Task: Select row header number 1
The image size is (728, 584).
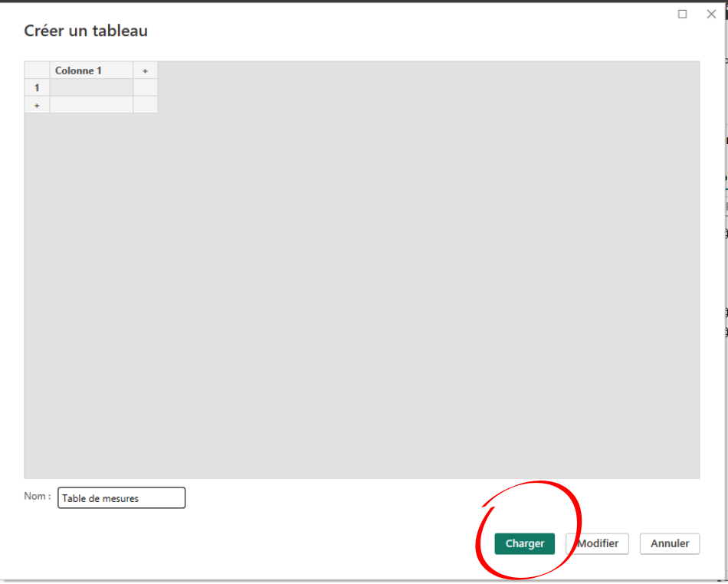Action: pyautogui.click(x=37, y=87)
